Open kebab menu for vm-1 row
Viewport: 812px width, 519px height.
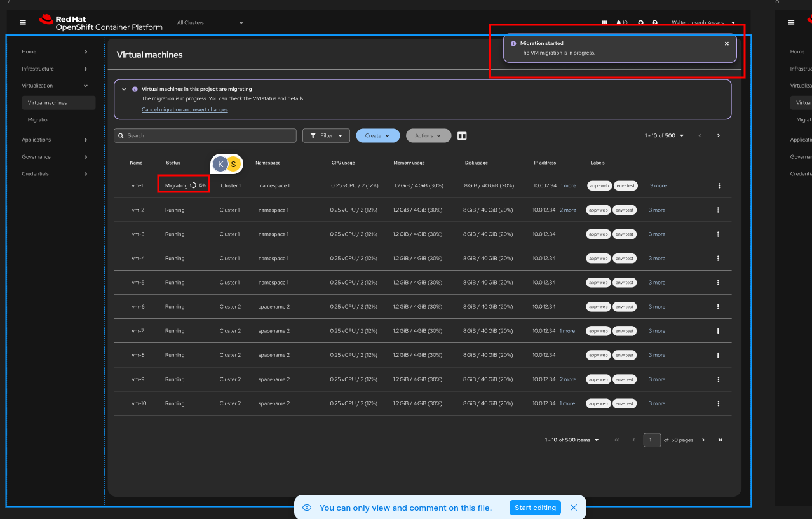click(719, 185)
